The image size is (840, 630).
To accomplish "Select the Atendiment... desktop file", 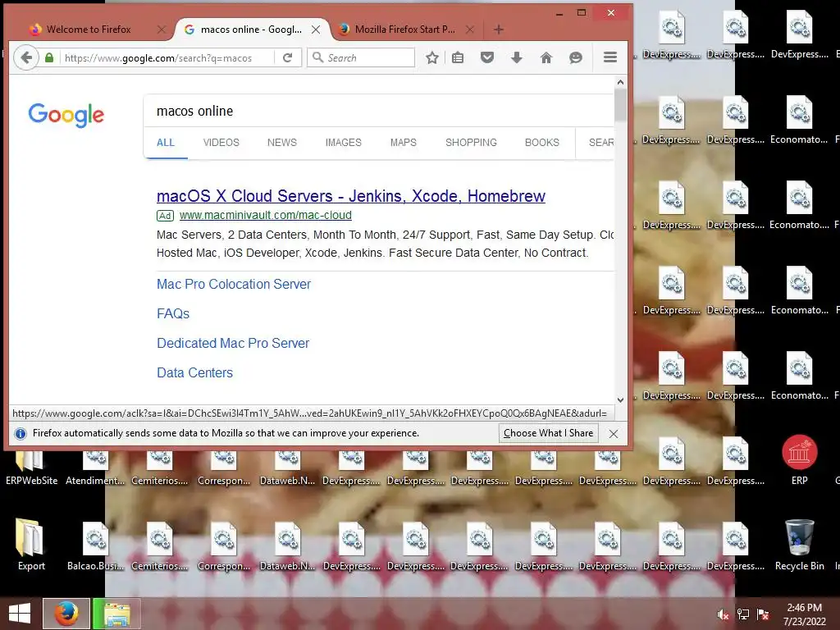I will pyautogui.click(x=95, y=468).
